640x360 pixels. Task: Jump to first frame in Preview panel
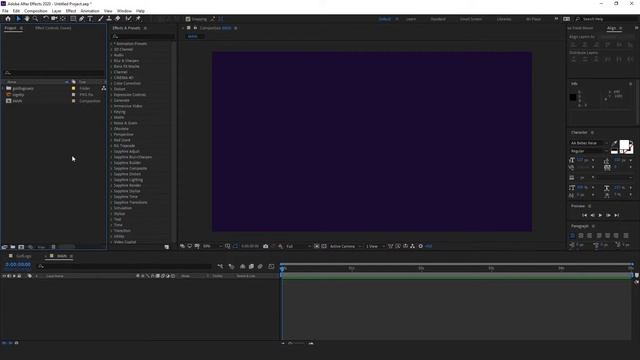click(x=584, y=215)
